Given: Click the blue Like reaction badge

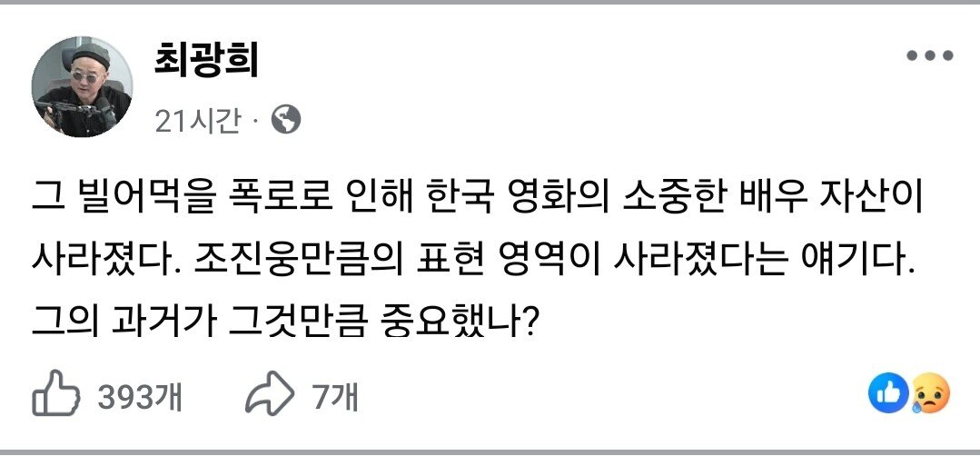Looking at the screenshot, I should tap(886, 393).
